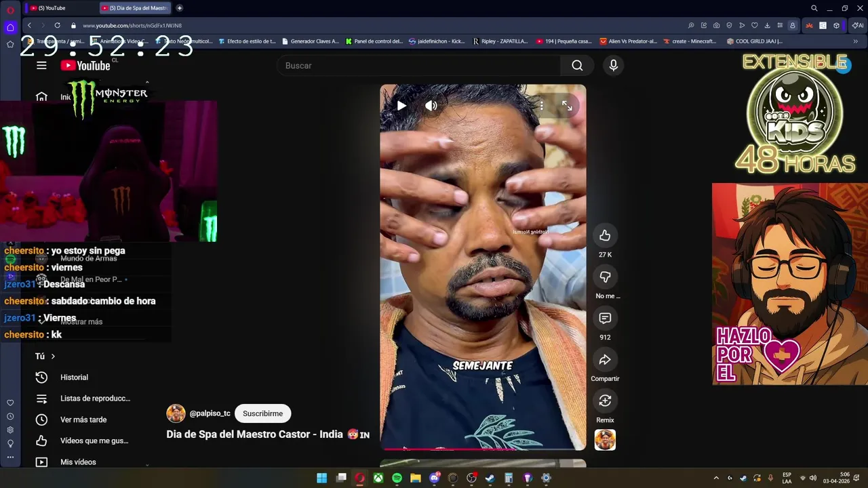
Task: Play the Shorts video
Action: pyautogui.click(x=401, y=106)
